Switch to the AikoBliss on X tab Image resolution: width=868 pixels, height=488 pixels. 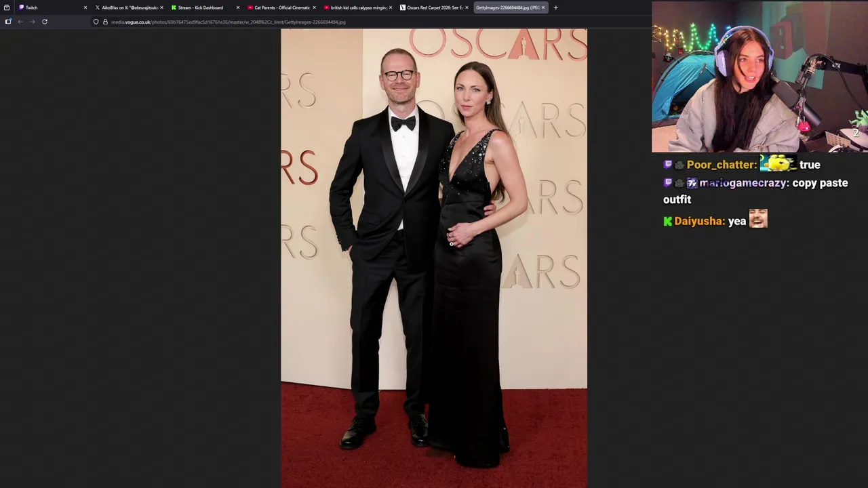point(127,7)
